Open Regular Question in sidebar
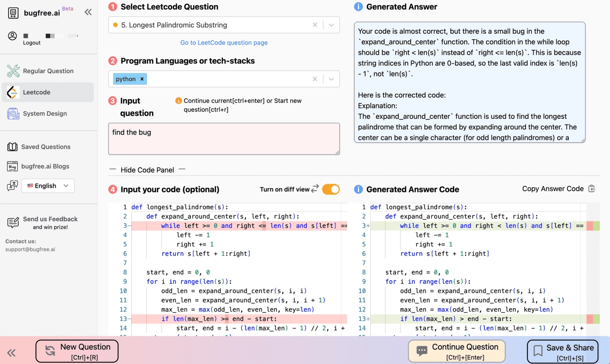 (48, 71)
